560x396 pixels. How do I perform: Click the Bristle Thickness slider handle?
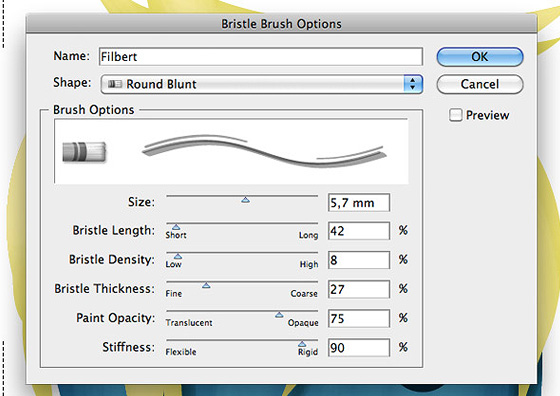pos(206,285)
